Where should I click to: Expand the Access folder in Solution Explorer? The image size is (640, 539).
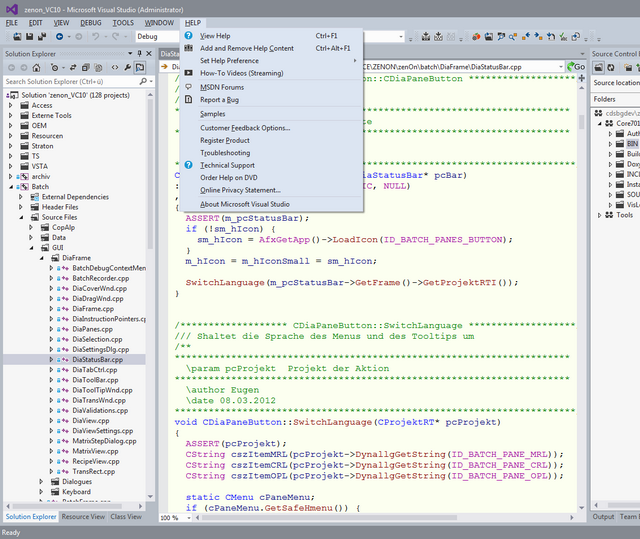pyautogui.click(x=11, y=105)
